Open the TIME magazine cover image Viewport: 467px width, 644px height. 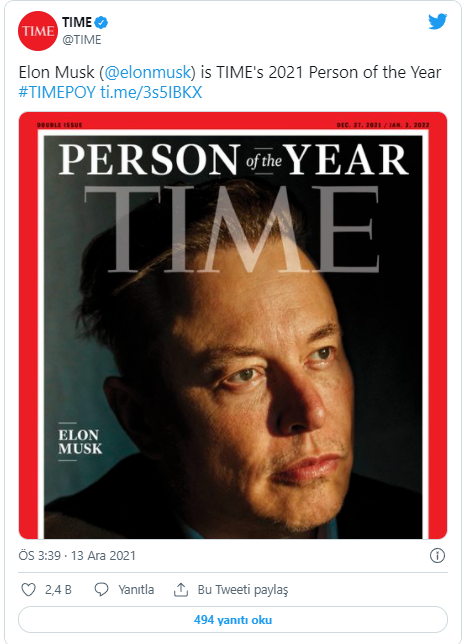(233, 325)
